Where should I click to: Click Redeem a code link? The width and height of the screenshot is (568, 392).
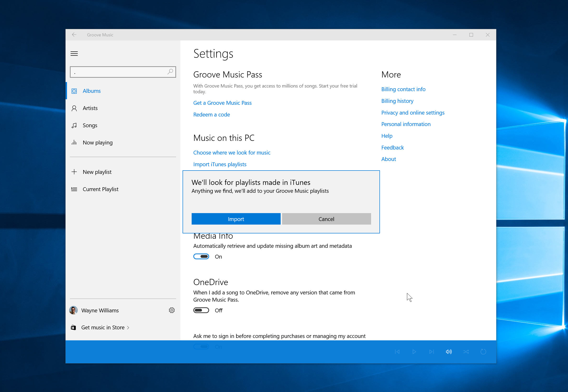click(x=212, y=115)
